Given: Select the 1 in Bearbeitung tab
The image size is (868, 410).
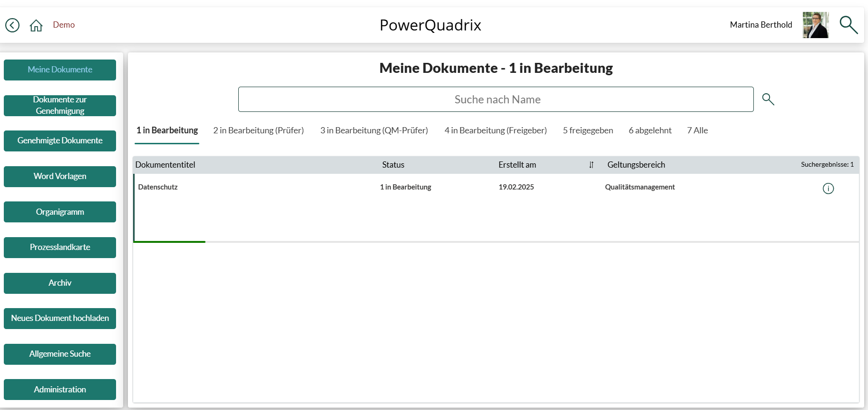Looking at the screenshot, I should tap(167, 130).
